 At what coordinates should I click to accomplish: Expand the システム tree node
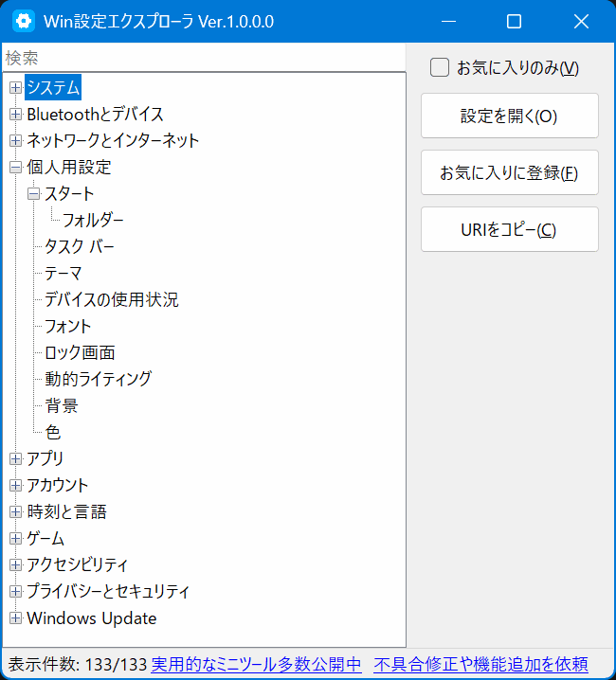pos(15,87)
